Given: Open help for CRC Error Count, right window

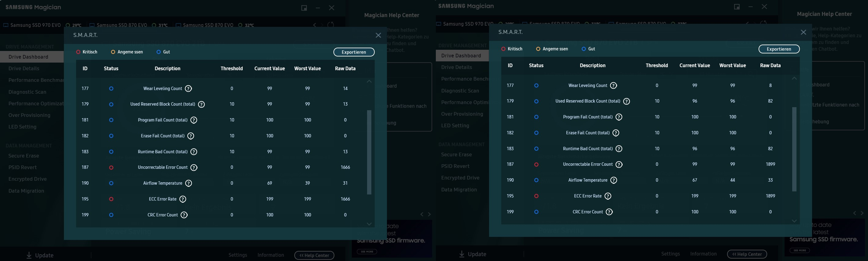Looking at the screenshot, I should 609,212.
